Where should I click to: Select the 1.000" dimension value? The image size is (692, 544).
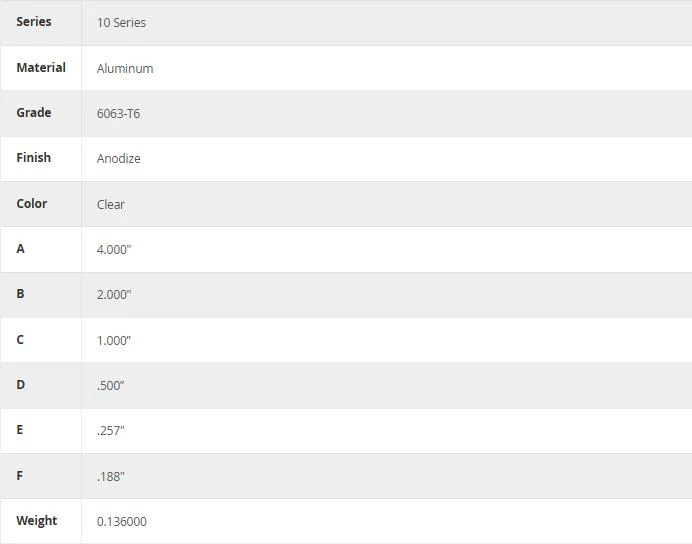tap(114, 341)
